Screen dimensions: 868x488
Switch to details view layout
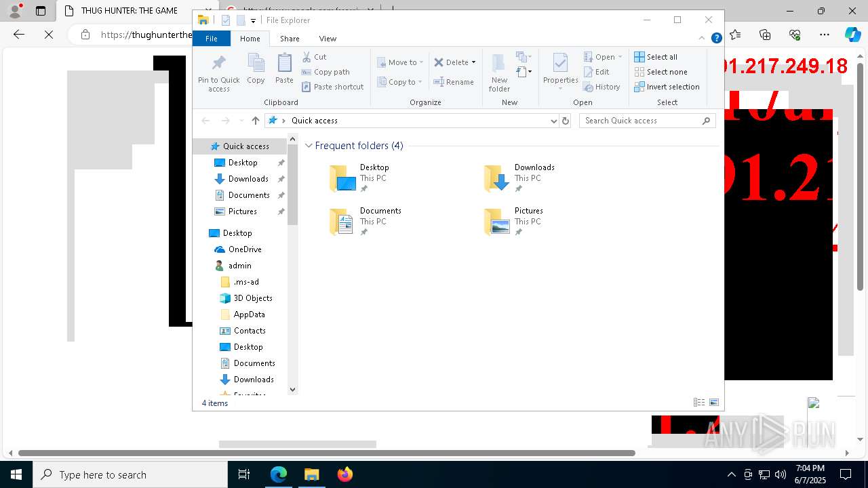pyautogui.click(x=699, y=403)
